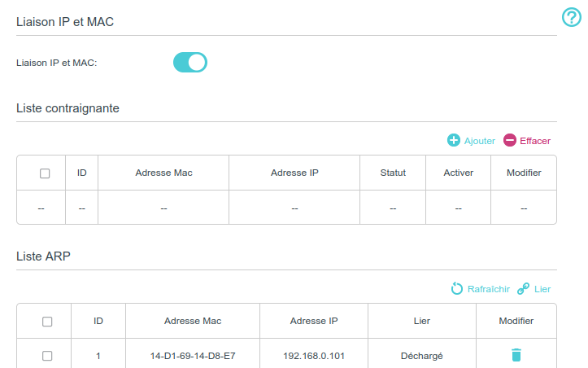Click the Ajouter plus icon
Image resolution: width=588 pixels, height=368 pixels.
pos(454,141)
